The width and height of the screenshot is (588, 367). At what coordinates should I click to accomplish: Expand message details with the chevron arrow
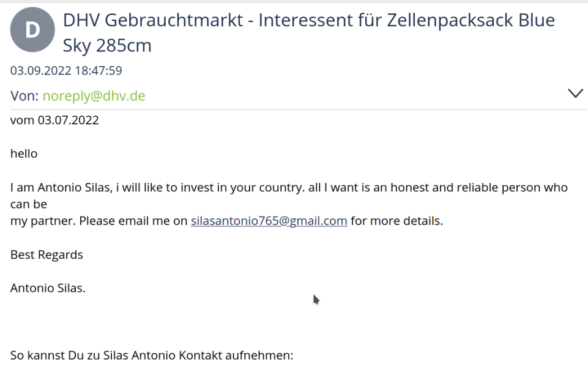(575, 94)
